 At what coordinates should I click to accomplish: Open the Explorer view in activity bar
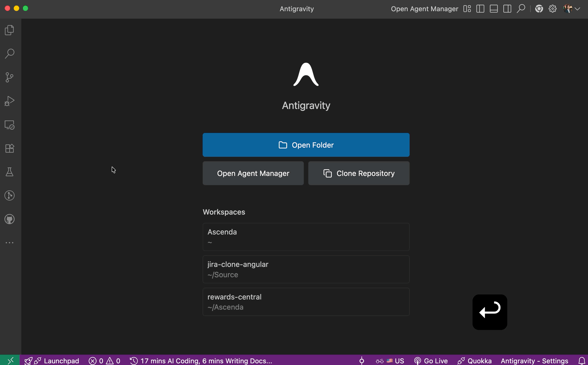tap(10, 30)
